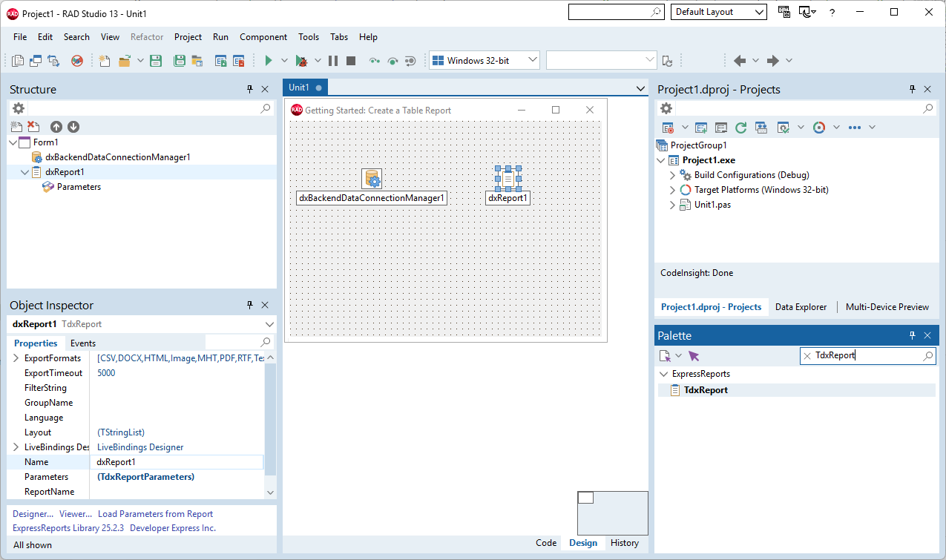The image size is (946, 560).
Task: Run the project with the green Run icon
Action: 267,60
